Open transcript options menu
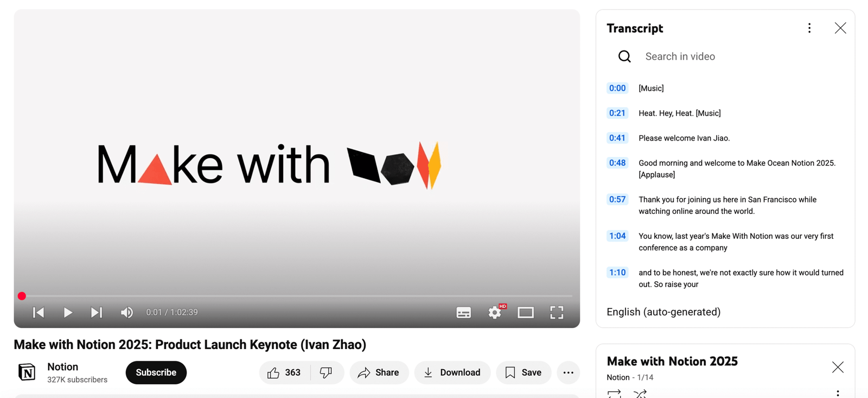 point(809,28)
